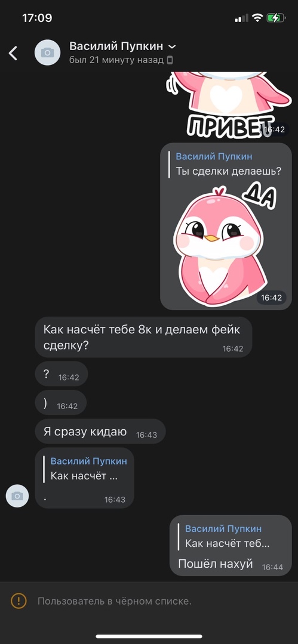Select the message 'Как насчёт тебе 8к и делаем фейк сделку?'
This screenshot has height=644, width=298.
tap(143, 337)
